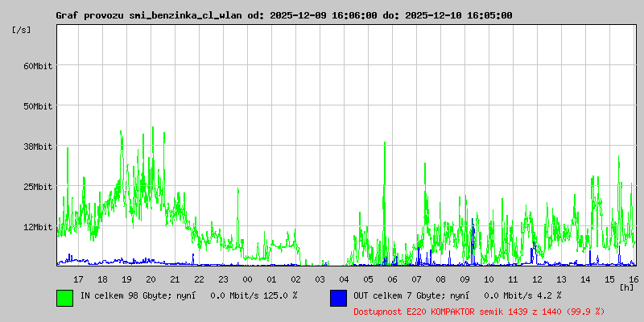The width and height of the screenshot is (644, 322).
Task: Click the green IN legend color swatch
Action: pos(65,298)
